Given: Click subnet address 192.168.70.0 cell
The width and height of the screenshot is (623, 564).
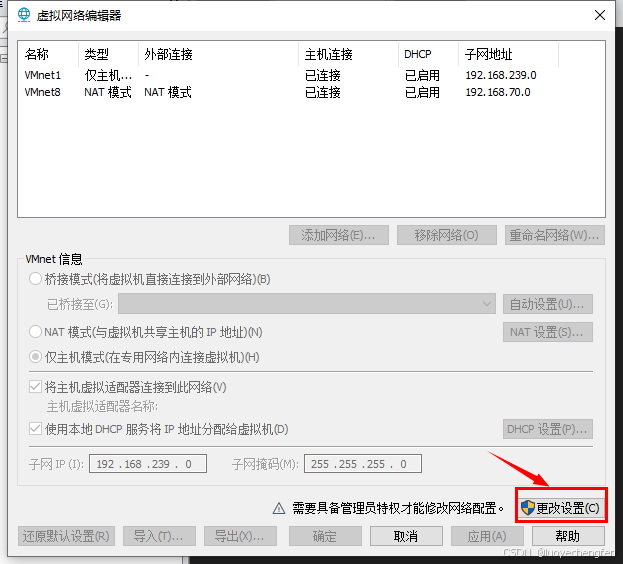Looking at the screenshot, I should tap(498, 92).
